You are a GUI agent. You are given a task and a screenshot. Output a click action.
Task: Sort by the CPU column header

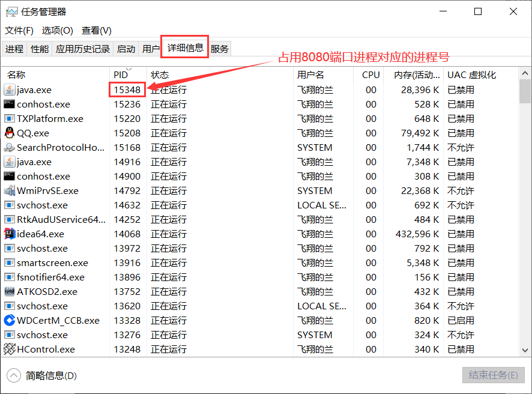tap(369, 74)
